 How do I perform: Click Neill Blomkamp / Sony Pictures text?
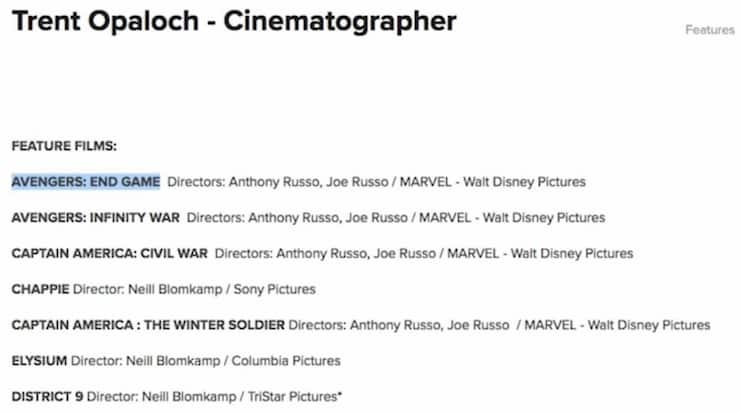(x=222, y=289)
